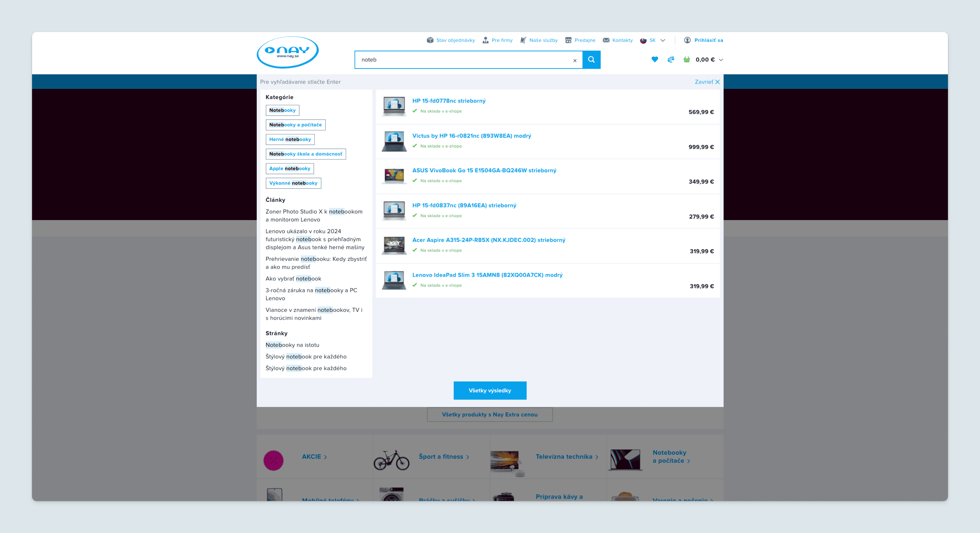This screenshot has height=533, width=980.
Task: Select the Herné notebooky category chip
Action: click(x=290, y=139)
